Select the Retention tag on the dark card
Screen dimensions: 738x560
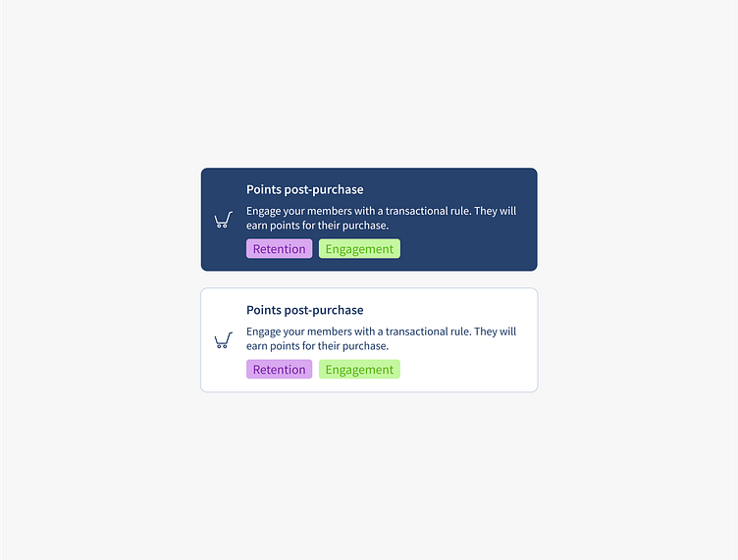coord(279,249)
